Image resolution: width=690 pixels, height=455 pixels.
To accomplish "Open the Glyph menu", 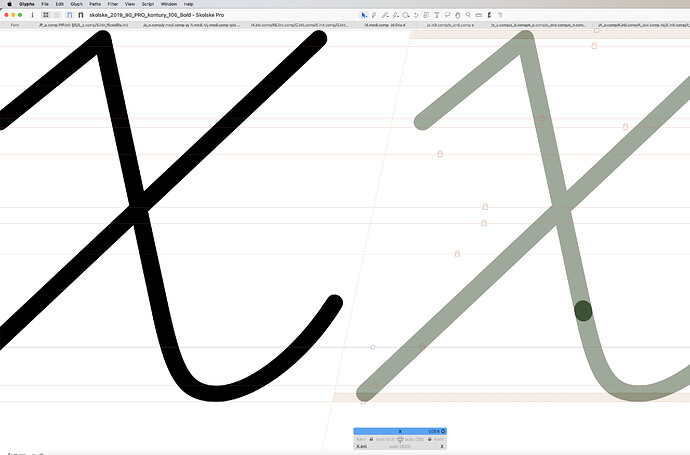I will [x=77, y=4].
